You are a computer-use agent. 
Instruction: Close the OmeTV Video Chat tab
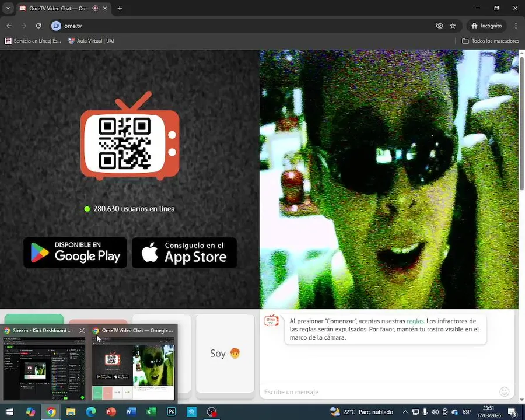point(105,8)
